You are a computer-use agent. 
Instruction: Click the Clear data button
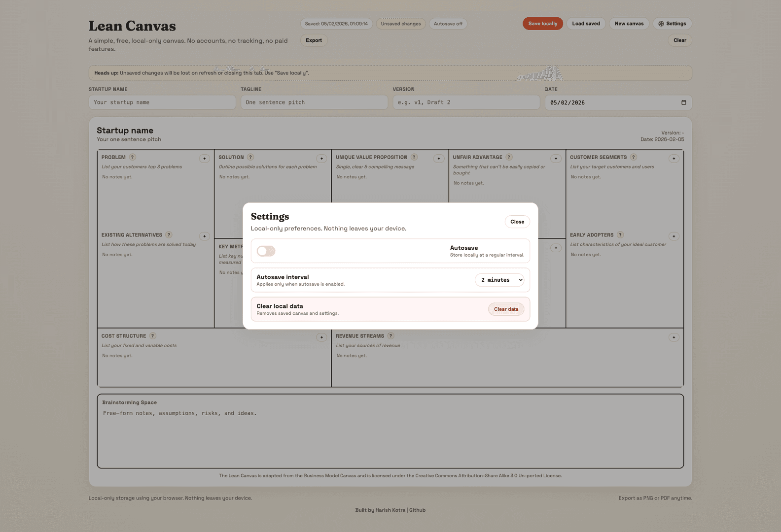tap(506, 309)
